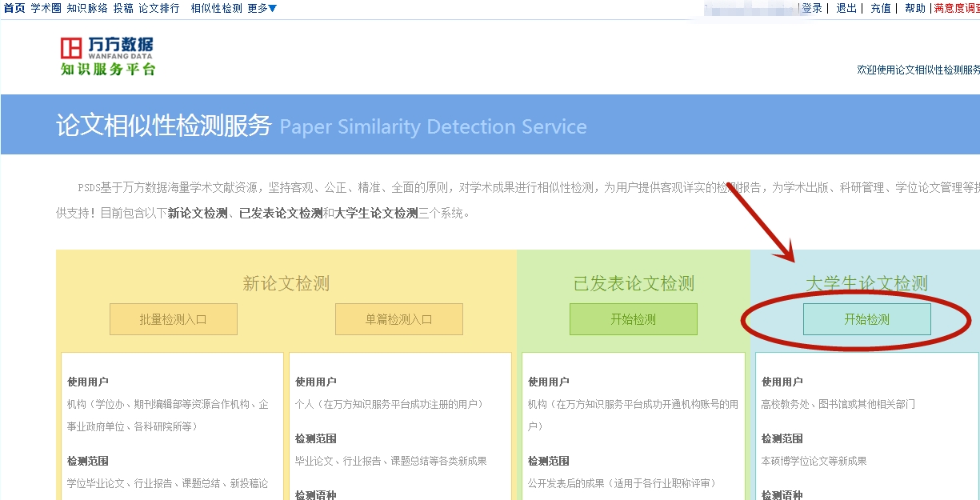Open 学术圈 from the top navigation
Viewport: 980px width, 500px height.
(46, 8)
